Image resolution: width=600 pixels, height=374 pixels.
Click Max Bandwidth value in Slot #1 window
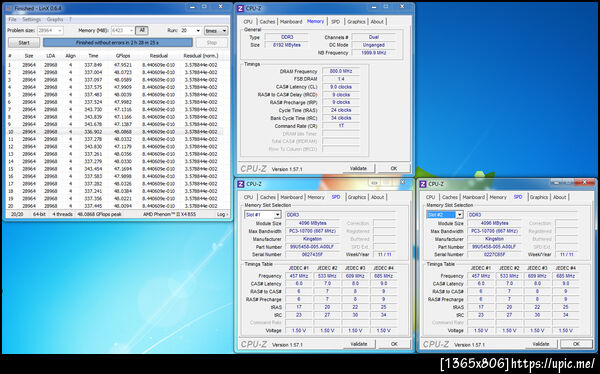click(x=312, y=231)
